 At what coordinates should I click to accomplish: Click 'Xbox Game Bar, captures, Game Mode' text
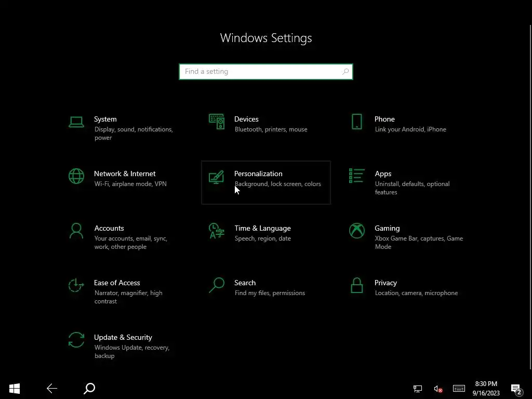point(419,243)
